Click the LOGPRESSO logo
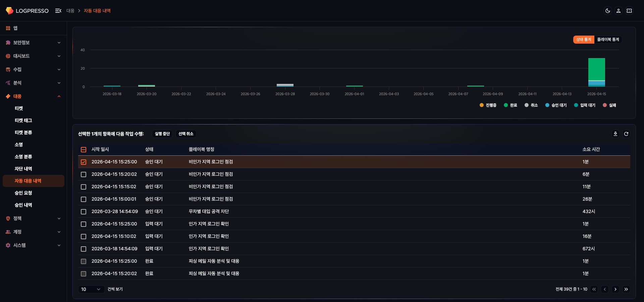Image resolution: width=644 pixels, height=302 pixels. [27, 11]
